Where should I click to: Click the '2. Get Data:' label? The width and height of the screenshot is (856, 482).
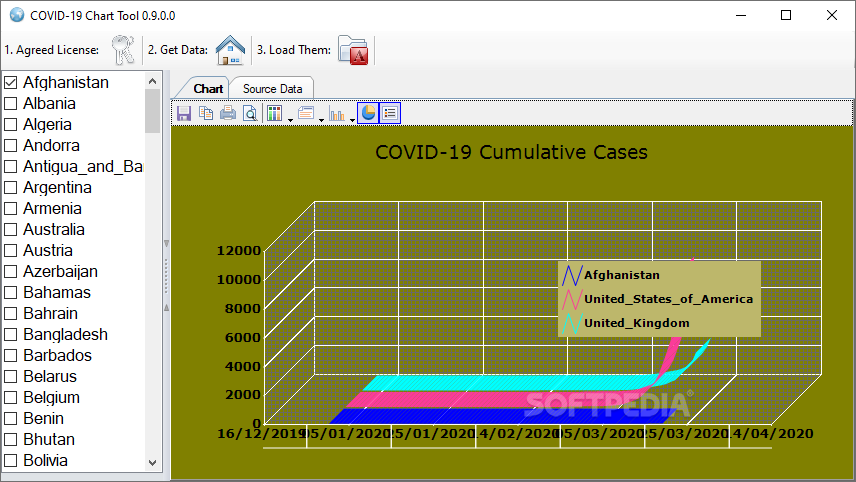[178, 50]
